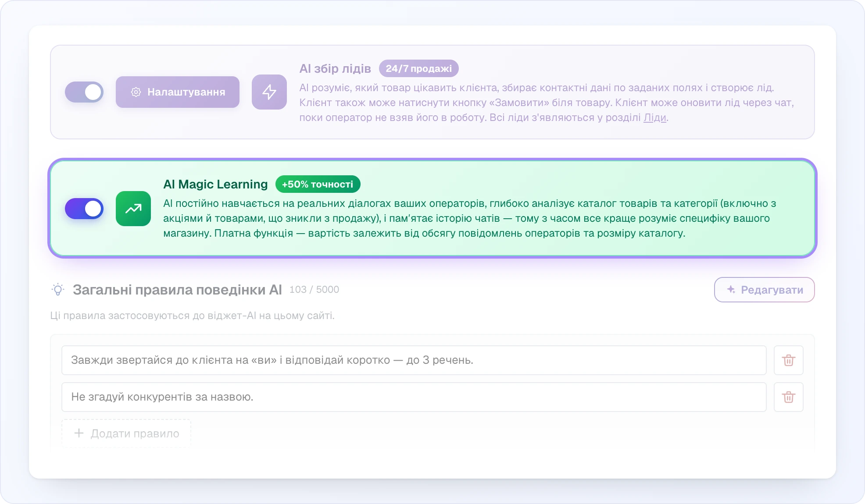Click the rule field 'Завжди звертайся до клієнта'
Viewport: 865px width, 504px height.
[x=414, y=360]
